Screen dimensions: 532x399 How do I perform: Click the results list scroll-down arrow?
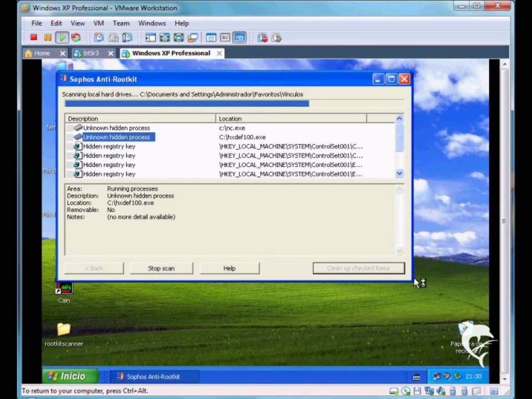point(400,173)
